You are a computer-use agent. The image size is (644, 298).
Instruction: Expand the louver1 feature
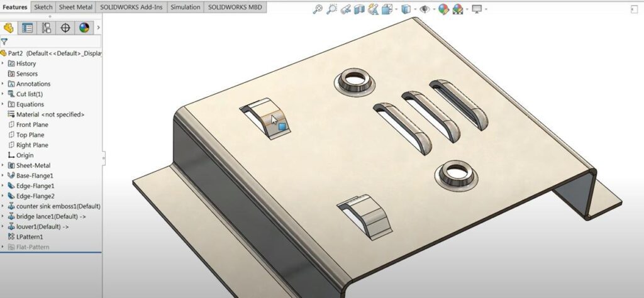click(x=3, y=226)
